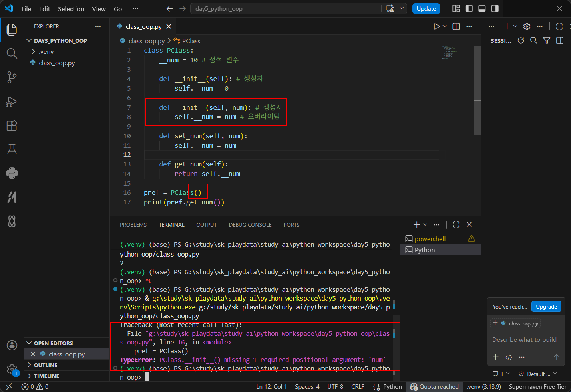
Task: Refresh the chat sessions list
Action: point(521,40)
